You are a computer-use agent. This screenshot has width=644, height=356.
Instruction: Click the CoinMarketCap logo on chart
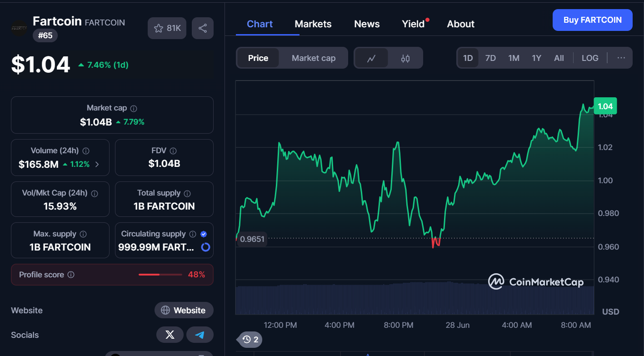click(535, 282)
